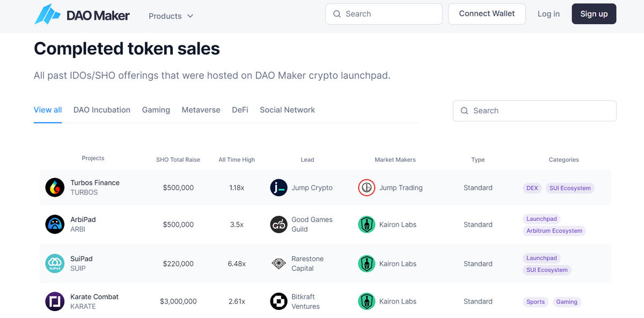Click the Connect Wallet button
This screenshot has height=318, width=644.
pyautogui.click(x=487, y=14)
